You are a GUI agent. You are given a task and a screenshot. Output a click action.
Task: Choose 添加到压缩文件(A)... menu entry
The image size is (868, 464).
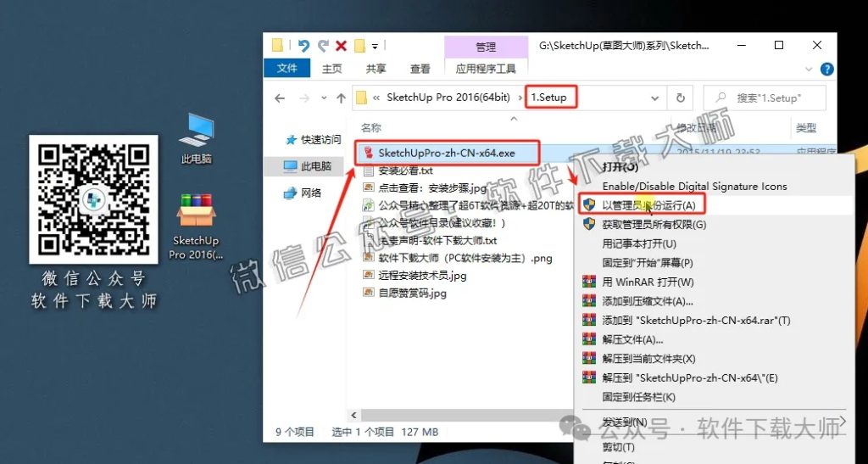(647, 301)
